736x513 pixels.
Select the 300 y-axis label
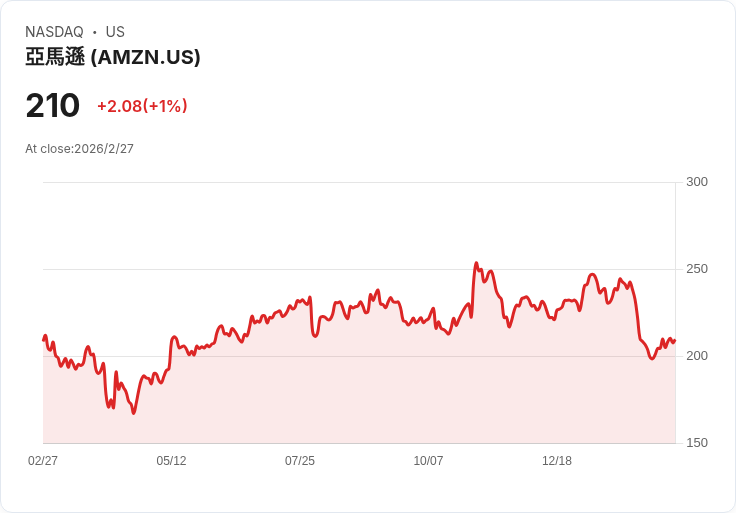(697, 182)
